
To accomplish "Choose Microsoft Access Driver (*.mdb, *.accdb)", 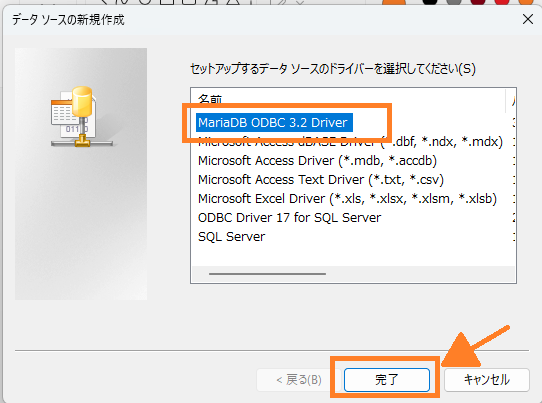I will [317, 160].
